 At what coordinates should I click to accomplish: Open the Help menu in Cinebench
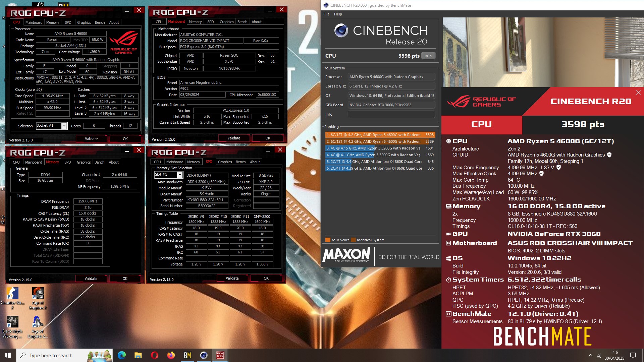coord(338,14)
